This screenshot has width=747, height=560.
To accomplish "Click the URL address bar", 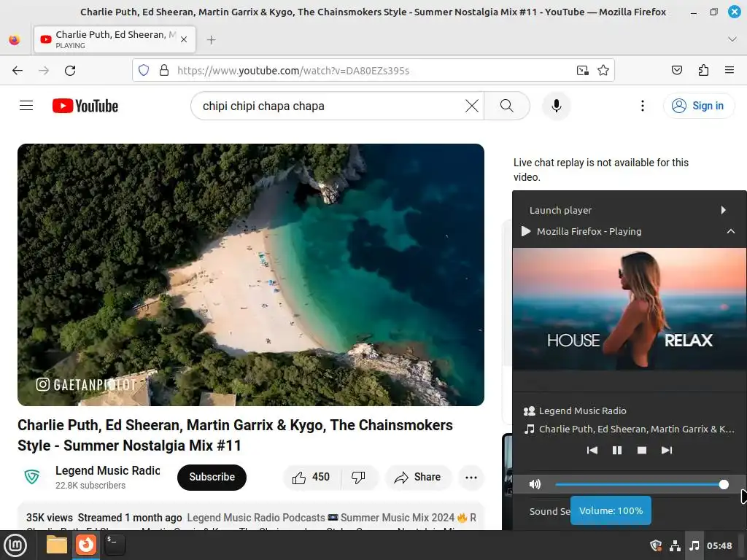I will click(374, 71).
